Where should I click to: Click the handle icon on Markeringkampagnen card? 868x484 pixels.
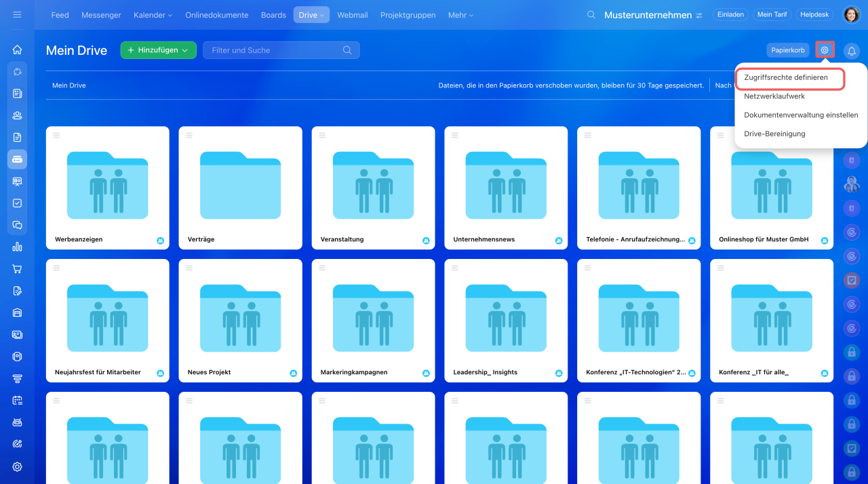pyautogui.click(x=322, y=268)
